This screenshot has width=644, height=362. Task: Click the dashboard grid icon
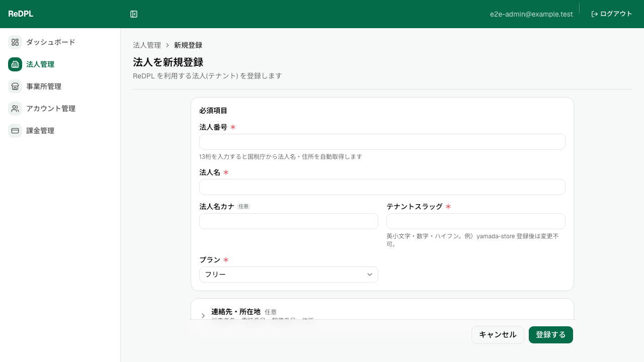(x=15, y=42)
